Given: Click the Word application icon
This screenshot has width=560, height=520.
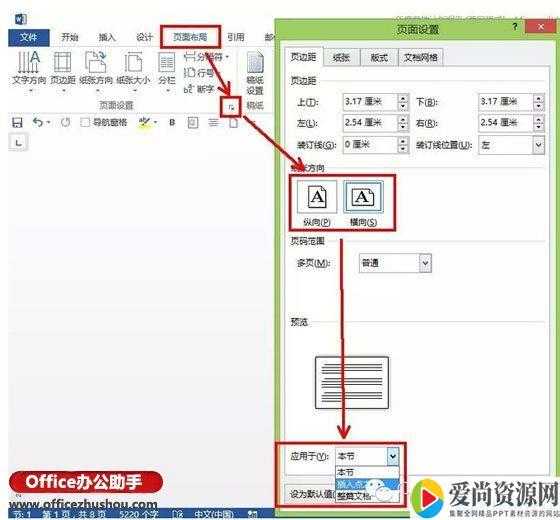Looking at the screenshot, I should coord(21,19).
